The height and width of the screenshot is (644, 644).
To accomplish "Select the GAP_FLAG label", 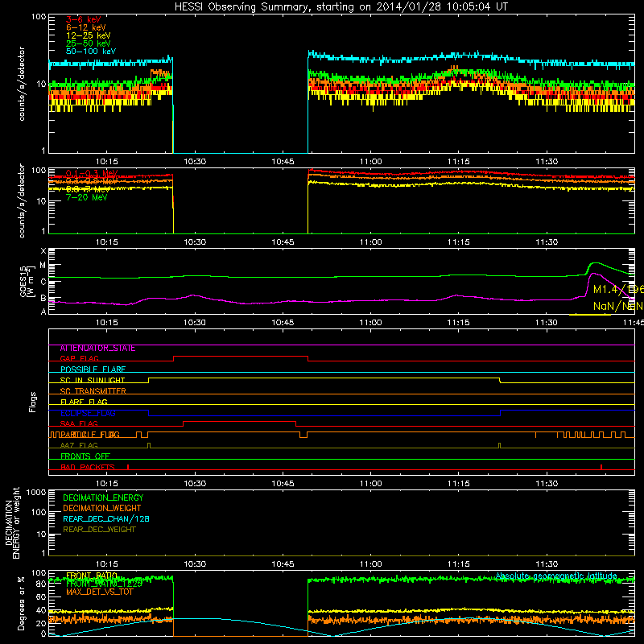I will click(79, 358).
